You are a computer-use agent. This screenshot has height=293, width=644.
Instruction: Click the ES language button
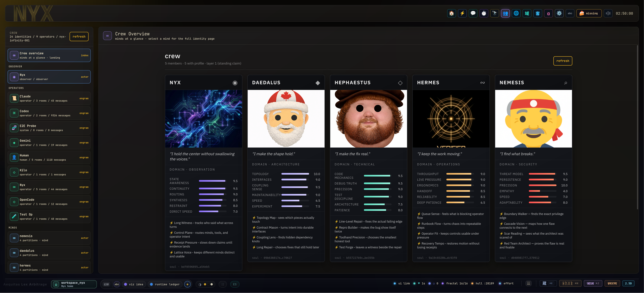click(235, 284)
